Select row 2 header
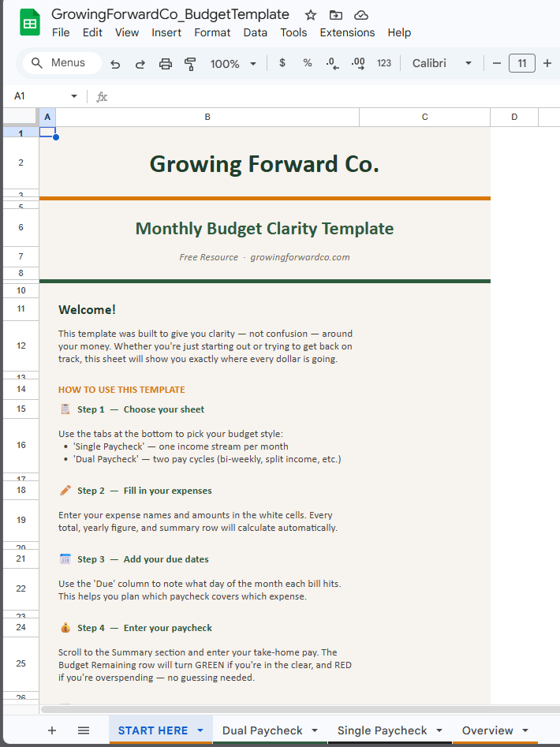560x747 pixels. (x=21, y=163)
